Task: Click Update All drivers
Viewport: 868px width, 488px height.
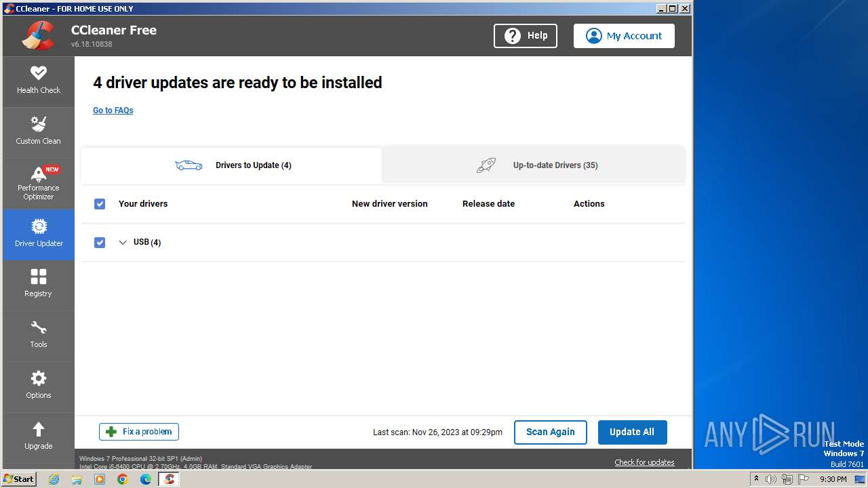Action: tap(632, 432)
